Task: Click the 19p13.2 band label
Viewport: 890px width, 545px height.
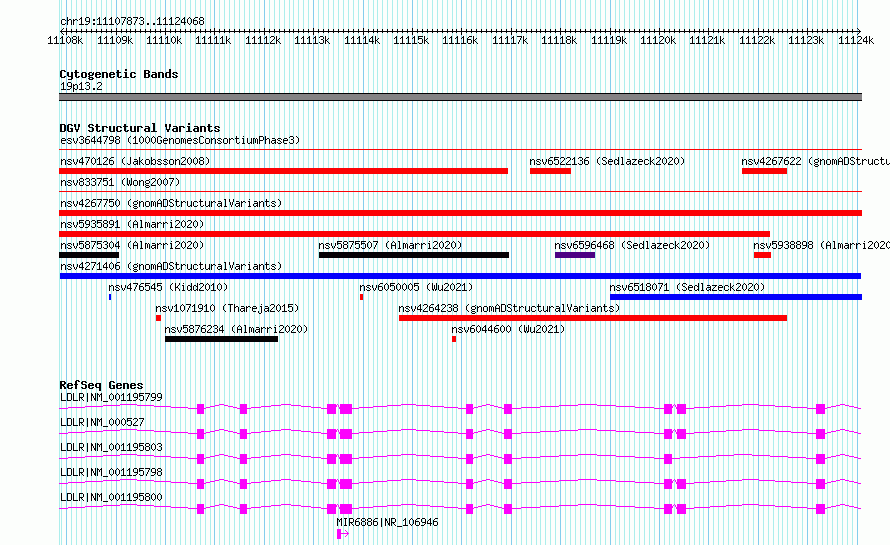Action: [x=81, y=86]
